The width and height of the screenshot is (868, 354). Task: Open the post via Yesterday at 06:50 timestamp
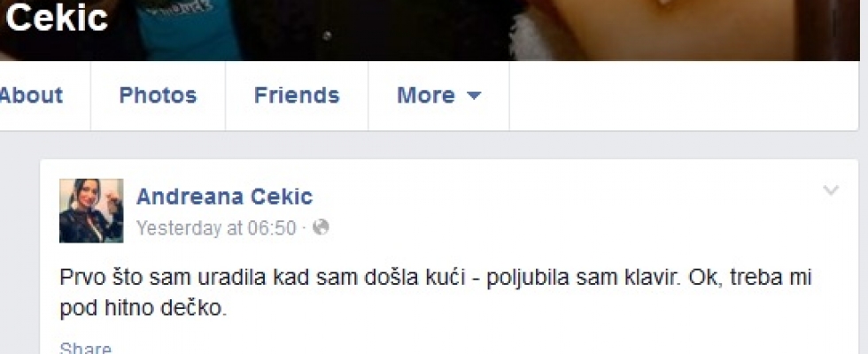[x=216, y=228]
